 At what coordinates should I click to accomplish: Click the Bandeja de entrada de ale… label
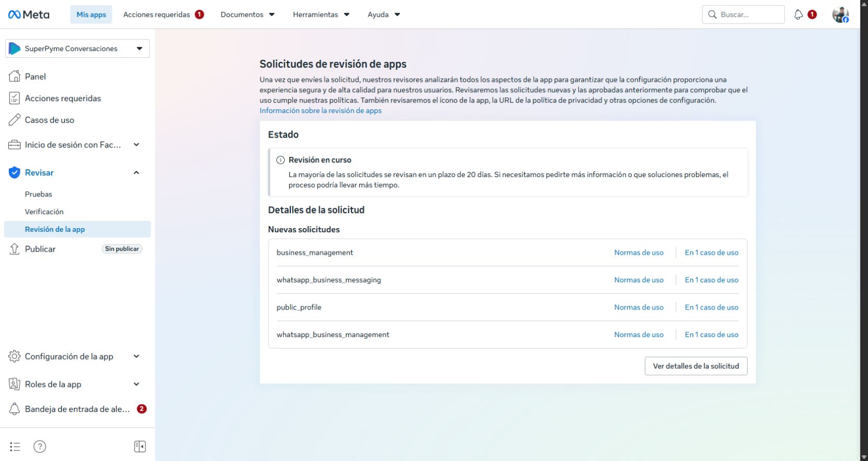click(x=77, y=409)
